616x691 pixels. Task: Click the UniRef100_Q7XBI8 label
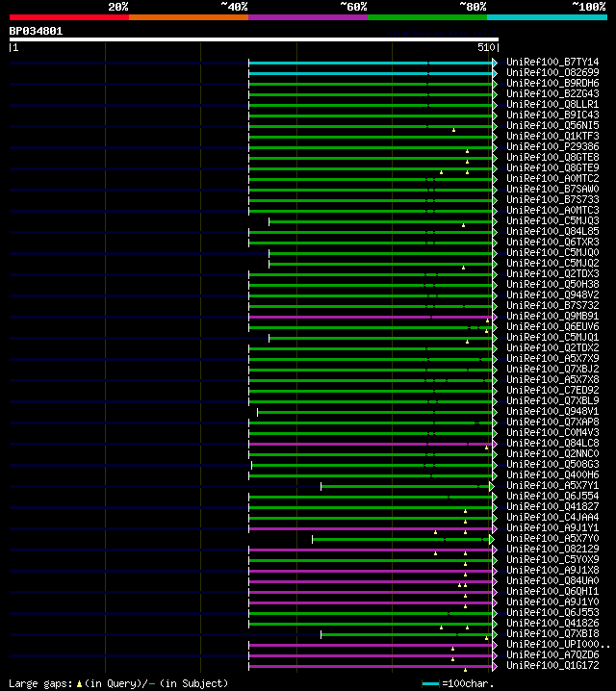tap(552, 633)
